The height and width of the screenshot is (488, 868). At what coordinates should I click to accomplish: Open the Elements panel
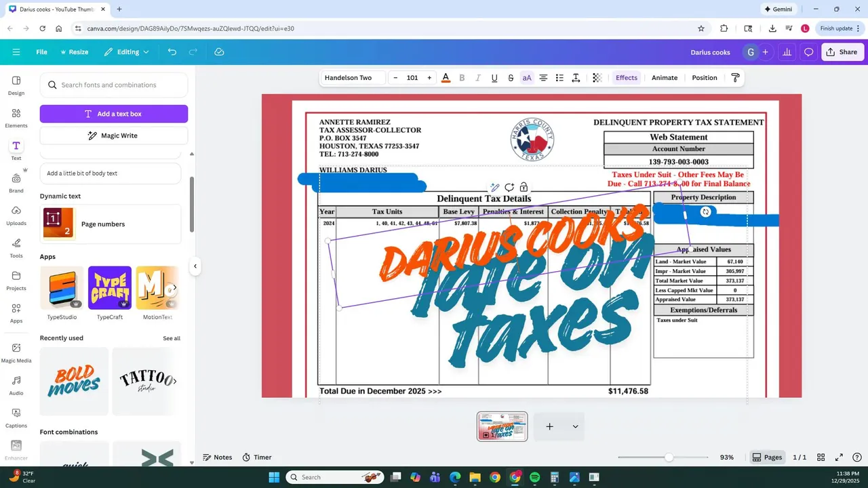click(x=16, y=118)
